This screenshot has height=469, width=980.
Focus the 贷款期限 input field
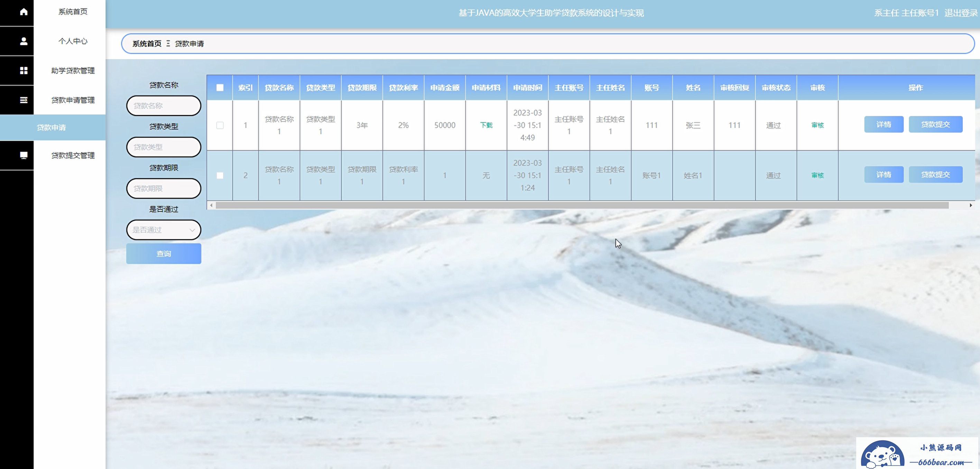point(164,189)
